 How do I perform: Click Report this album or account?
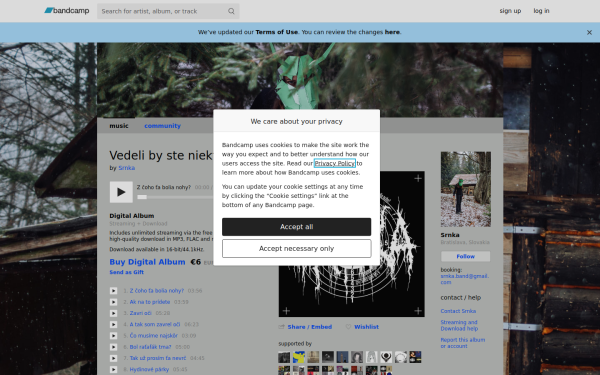point(463,343)
